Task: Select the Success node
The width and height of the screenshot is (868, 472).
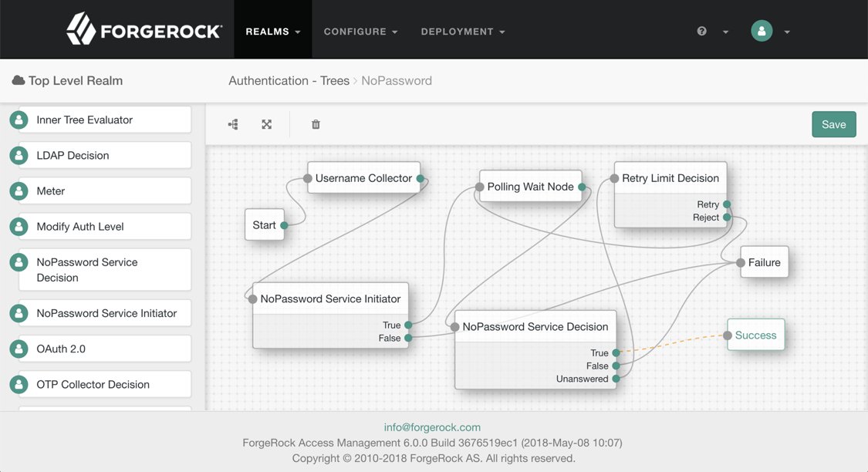Action: pos(755,335)
